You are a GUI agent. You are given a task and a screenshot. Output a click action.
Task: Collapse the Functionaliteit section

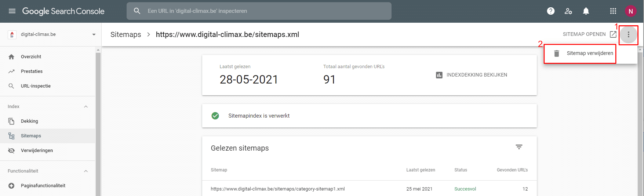(86, 171)
